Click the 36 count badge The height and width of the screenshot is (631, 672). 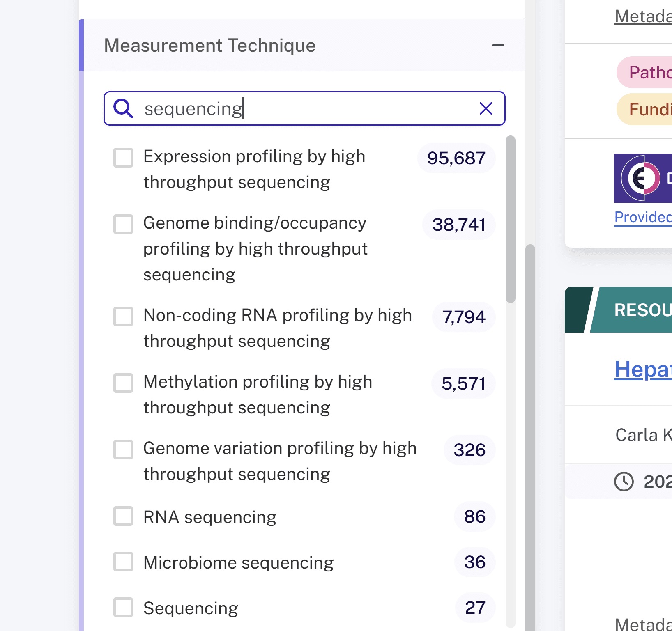click(475, 562)
